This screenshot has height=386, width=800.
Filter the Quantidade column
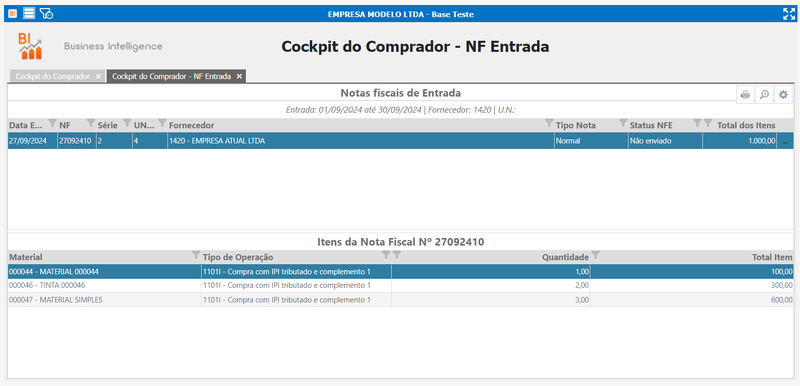[396, 255]
